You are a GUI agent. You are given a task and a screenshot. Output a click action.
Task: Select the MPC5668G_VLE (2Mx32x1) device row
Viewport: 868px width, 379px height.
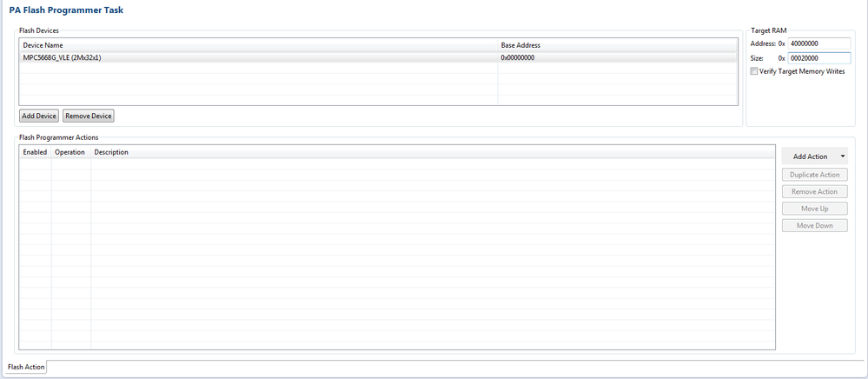(x=378, y=57)
